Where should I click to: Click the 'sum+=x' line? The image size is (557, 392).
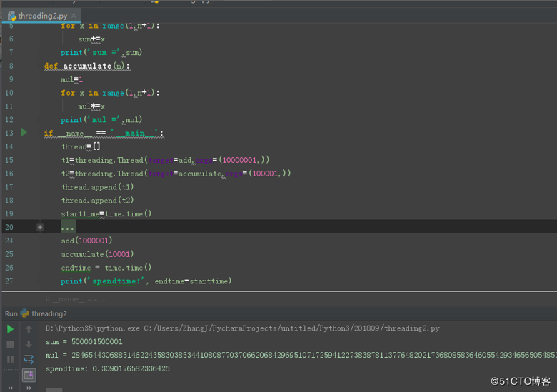point(91,39)
